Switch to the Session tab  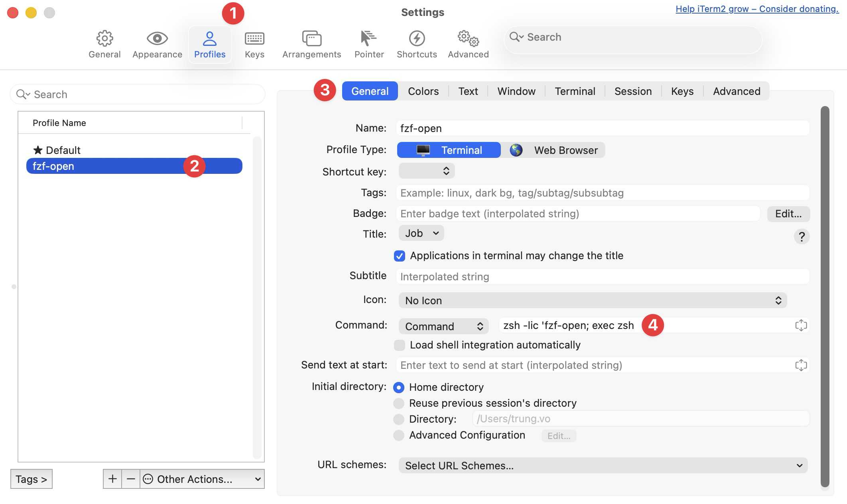pyautogui.click(x=633, y=91)
